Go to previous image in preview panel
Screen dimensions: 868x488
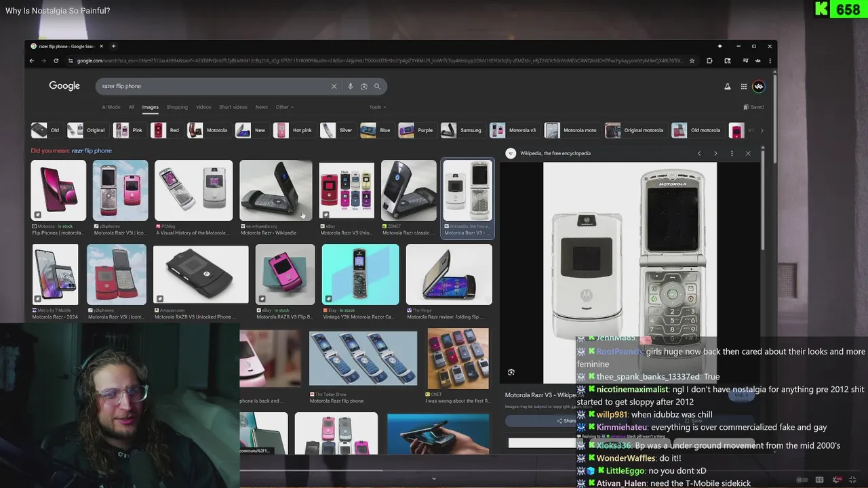tap(699, 153)
